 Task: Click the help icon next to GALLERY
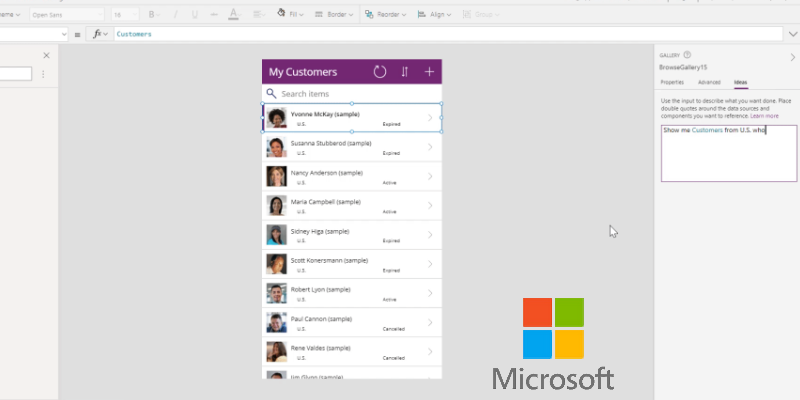[x=688, y=56]
